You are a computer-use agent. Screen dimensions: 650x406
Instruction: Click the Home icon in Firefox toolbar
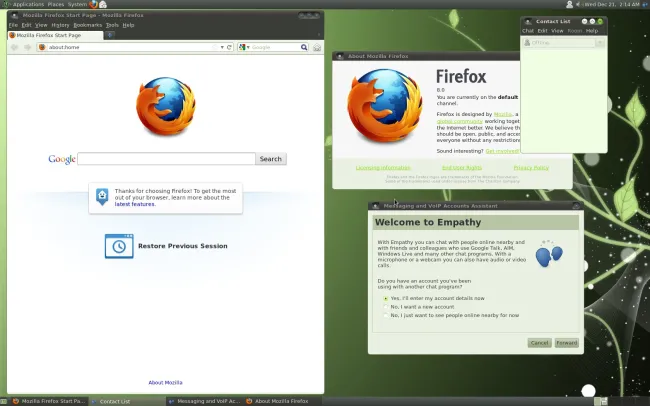[317, 47]
